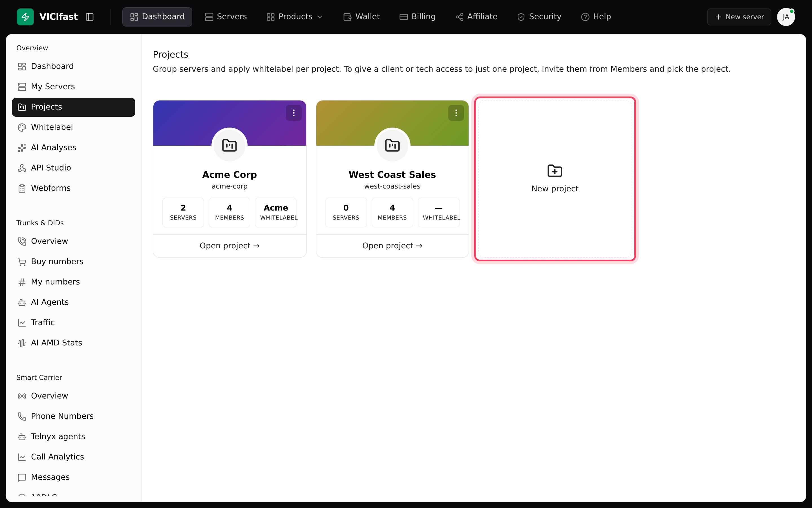Open the Wallet page
The width and height of the screenshot is (812, 508).
pyautogui.click(x=361, y=17)
